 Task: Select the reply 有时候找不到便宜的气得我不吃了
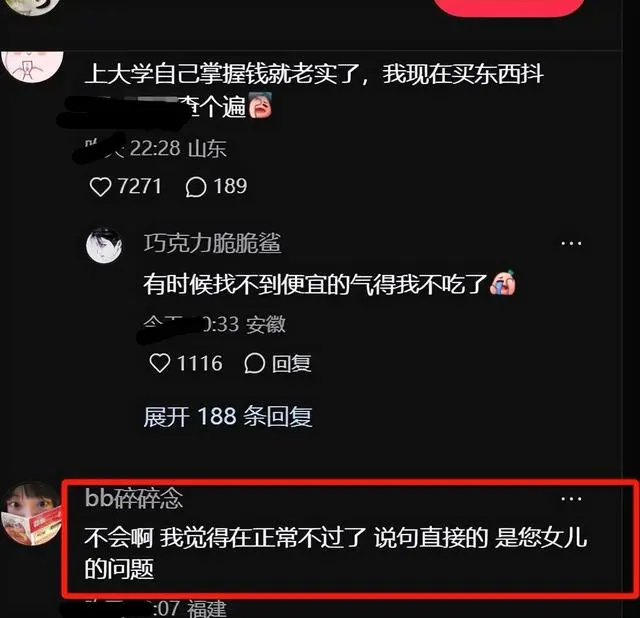[329, 284]
